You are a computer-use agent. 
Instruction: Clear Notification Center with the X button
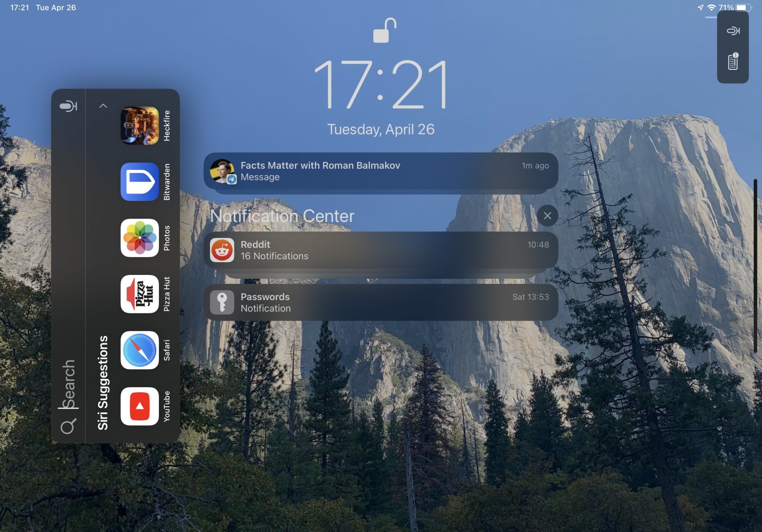(x=547, y=216)
